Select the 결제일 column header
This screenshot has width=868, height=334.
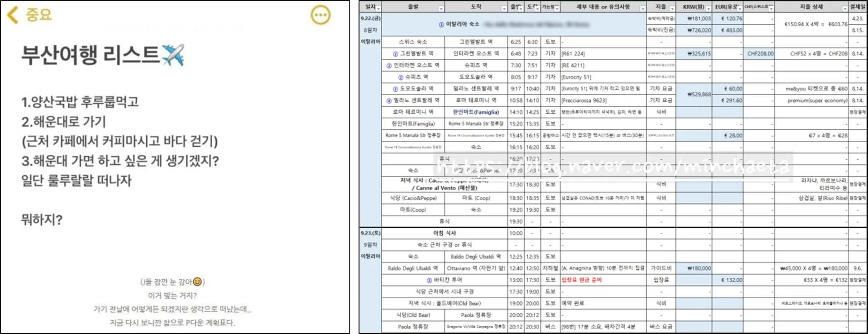click(x=857, y=7)
